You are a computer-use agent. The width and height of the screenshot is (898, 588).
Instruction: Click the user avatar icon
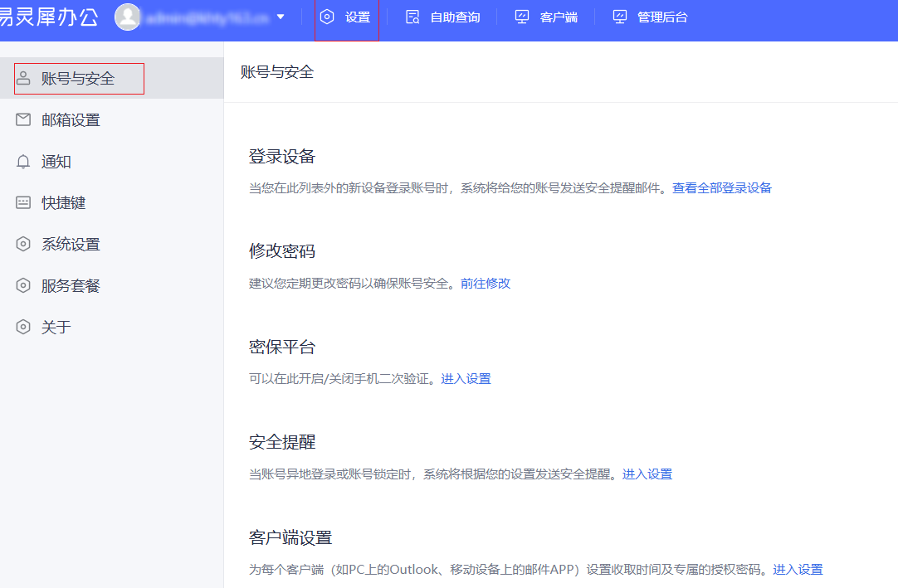[x=127, y=17]
